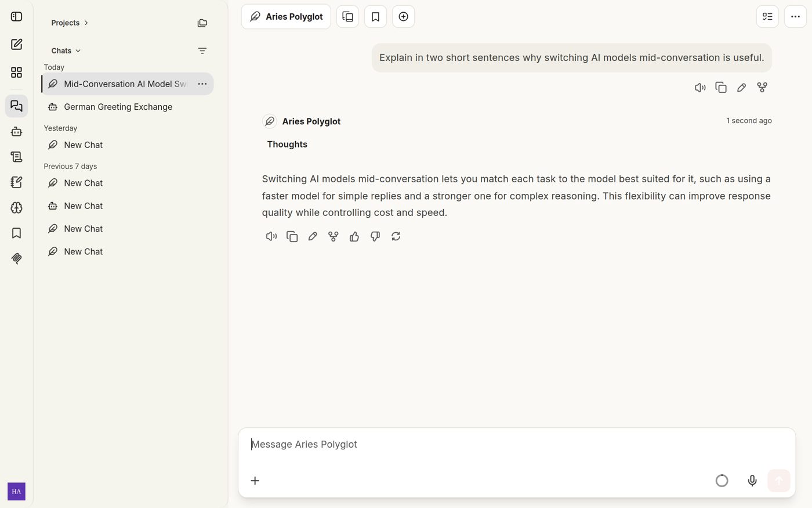Image resolution: width=812 pixels, height=508 pixels.
Task: Give thumbs down to the response
Action: tap(375, 236)
